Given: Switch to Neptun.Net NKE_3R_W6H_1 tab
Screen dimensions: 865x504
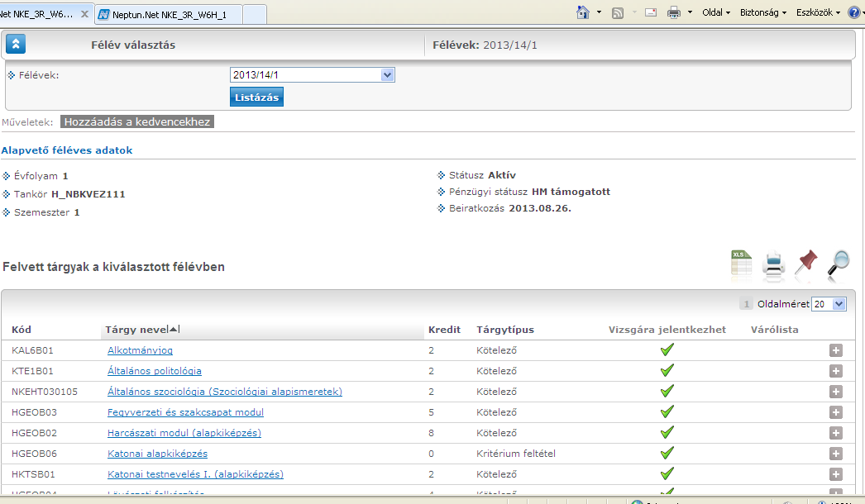Looking at the screenshot, I should pos(169,15).
